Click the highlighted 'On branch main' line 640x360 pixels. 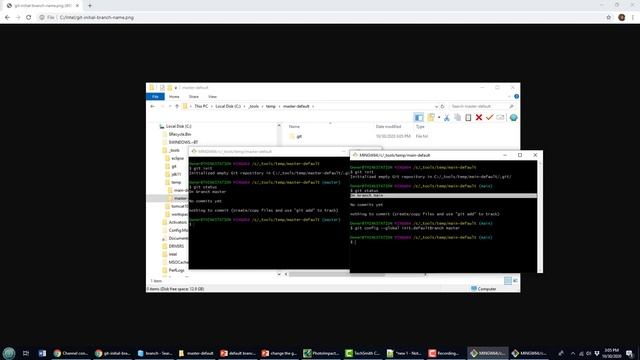[x=443, y=196]
